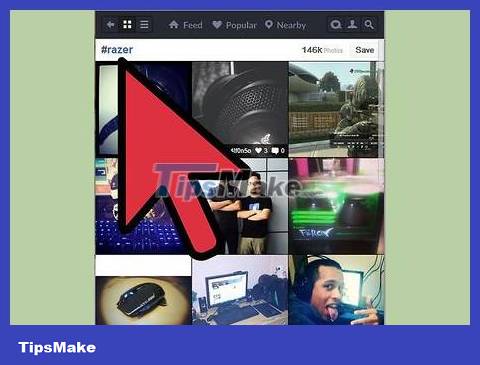Click the search magnifier icon
480x365 pixels.
[x=369, y=25]
